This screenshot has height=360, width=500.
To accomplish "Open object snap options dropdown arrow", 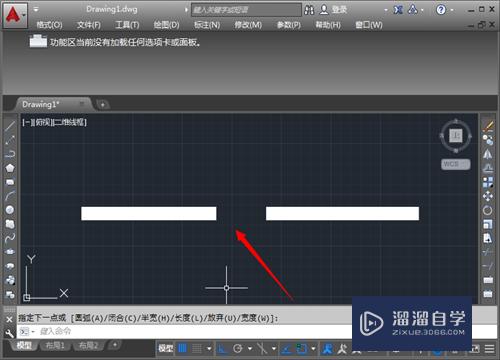I will (x=313, y=349).
